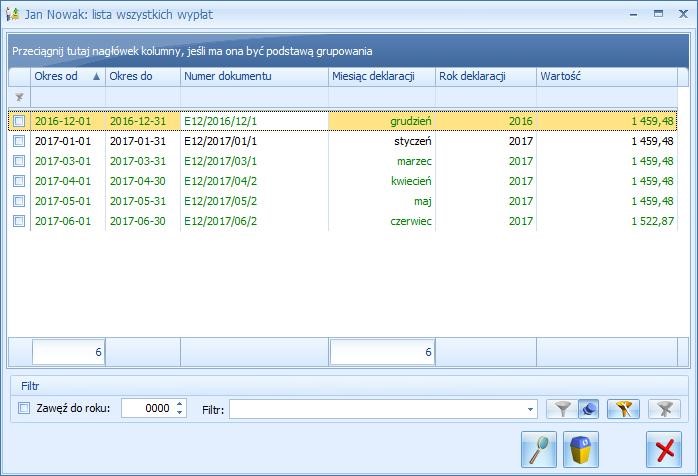698x476 pixels.
Task: Maximize the window
Action: point(658,14)
